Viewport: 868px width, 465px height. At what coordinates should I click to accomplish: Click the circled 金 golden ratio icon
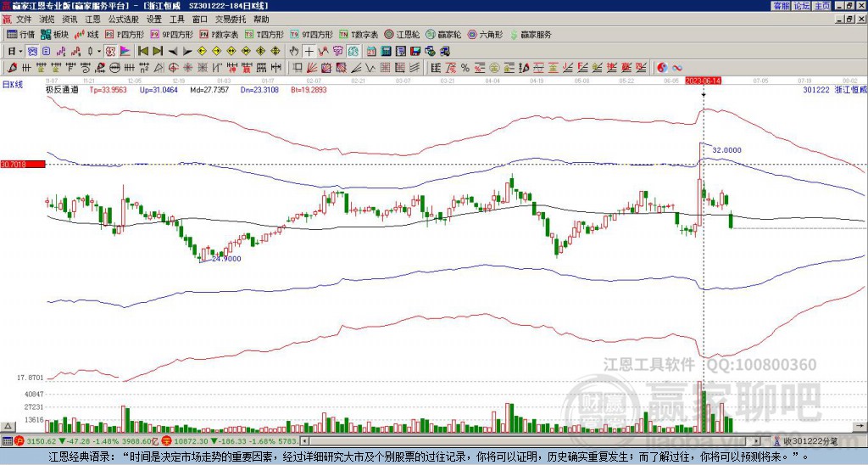(x=494, y=68)
